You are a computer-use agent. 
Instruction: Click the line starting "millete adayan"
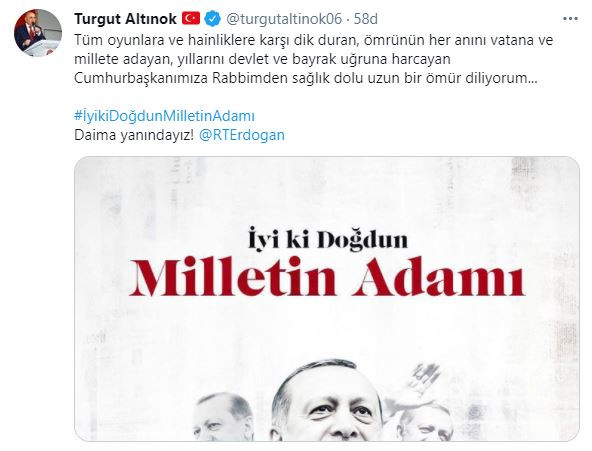tap(262, 59)
